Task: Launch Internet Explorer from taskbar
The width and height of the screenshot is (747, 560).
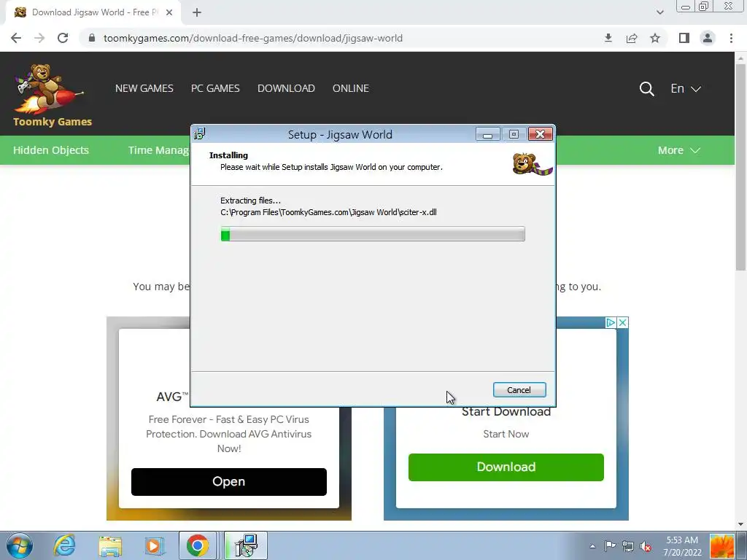Action: pyautogui.click(x=64, y=545)
